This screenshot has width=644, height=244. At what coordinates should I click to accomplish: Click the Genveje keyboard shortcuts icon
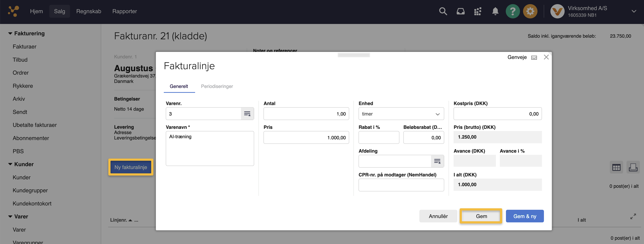pos(534,57)
